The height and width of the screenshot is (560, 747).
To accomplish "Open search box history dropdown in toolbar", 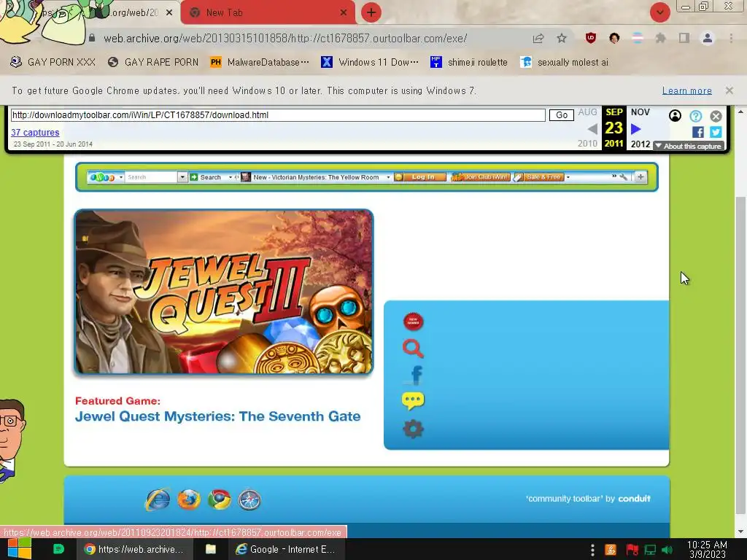I will click(x=182, y=177).
